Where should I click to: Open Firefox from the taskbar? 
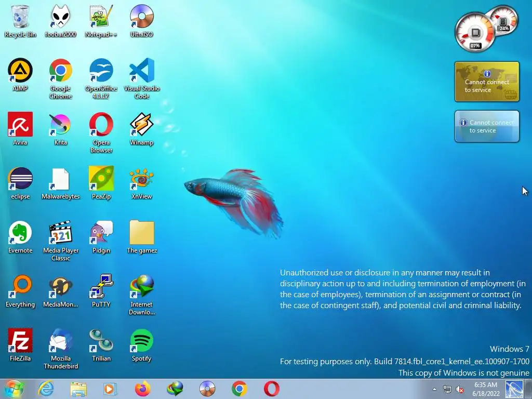coord(142,389)
